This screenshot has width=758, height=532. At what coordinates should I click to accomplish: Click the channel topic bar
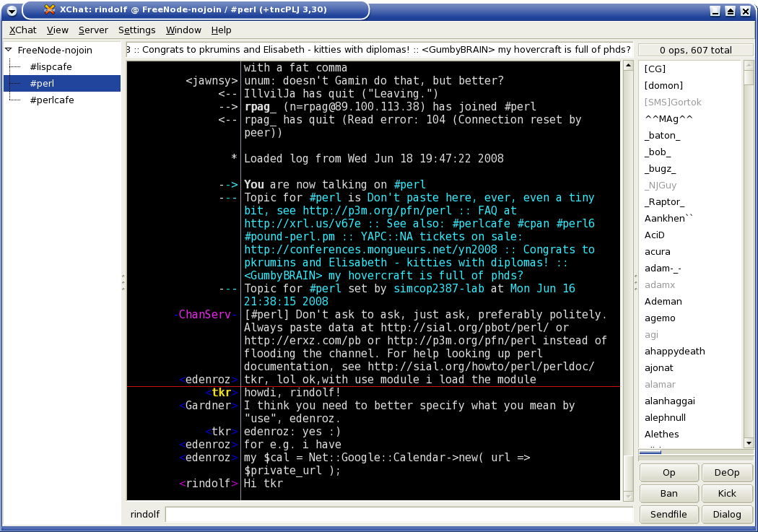point(380,49)
